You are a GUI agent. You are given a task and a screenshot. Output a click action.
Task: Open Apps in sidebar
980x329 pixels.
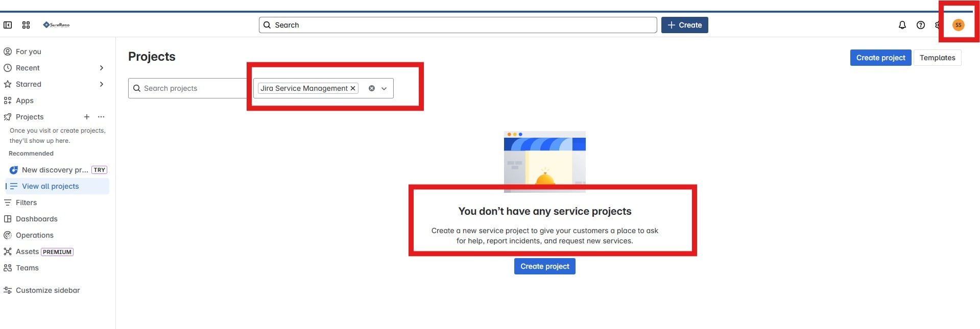(x=25, y=100)
